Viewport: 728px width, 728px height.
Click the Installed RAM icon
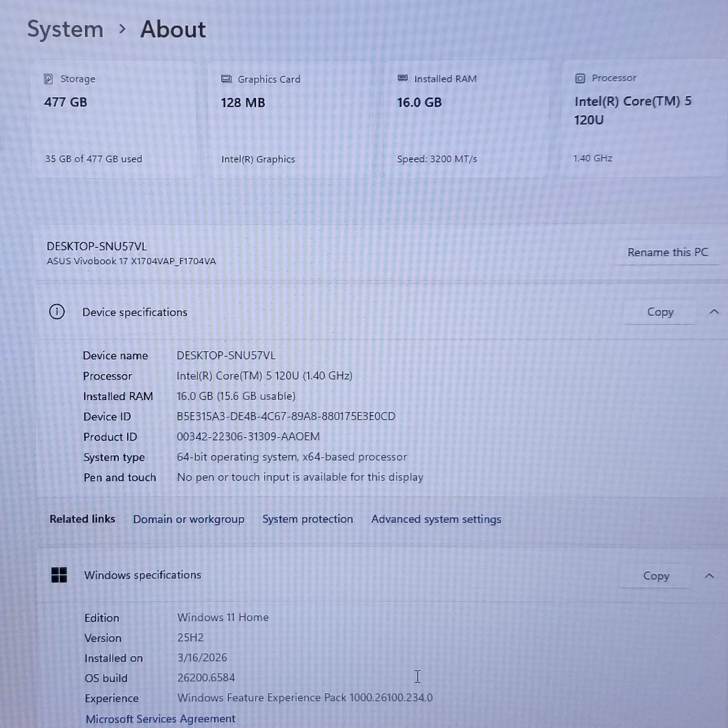tap(402, 78)
